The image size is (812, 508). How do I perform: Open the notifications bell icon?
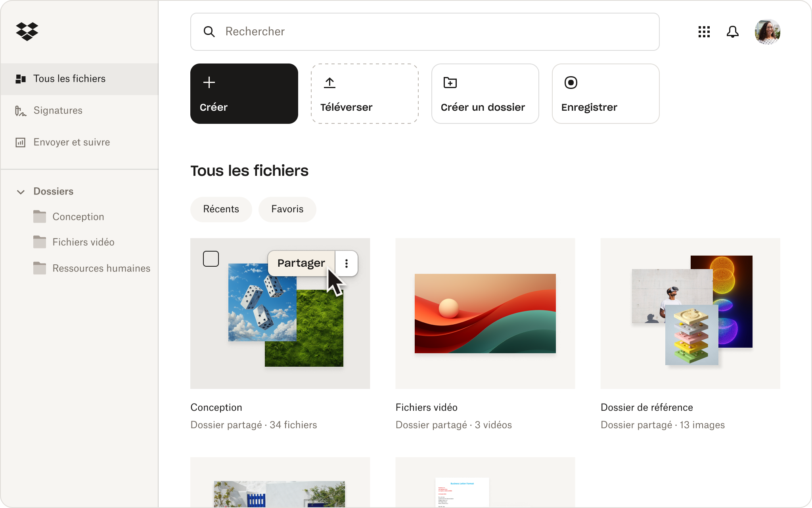point(732,32)
